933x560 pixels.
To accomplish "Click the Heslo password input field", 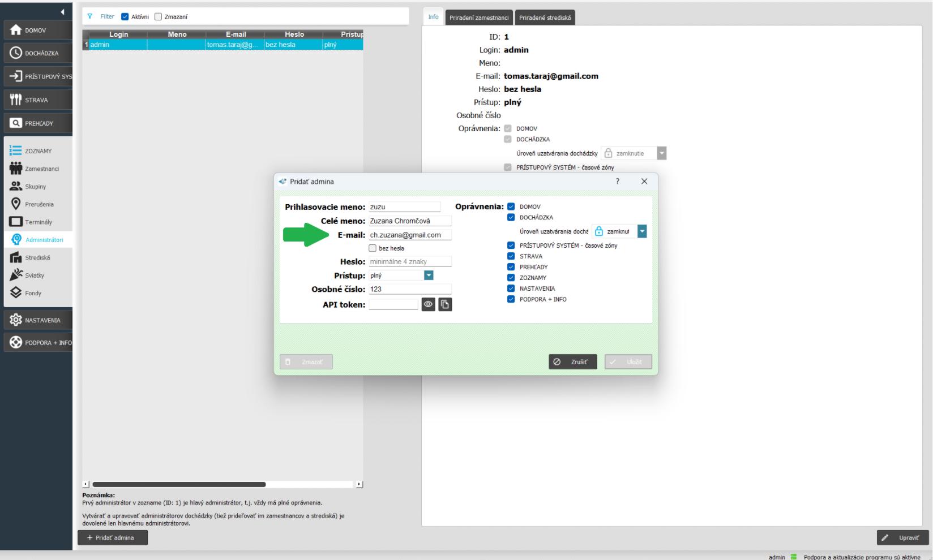I will point(410,261).
